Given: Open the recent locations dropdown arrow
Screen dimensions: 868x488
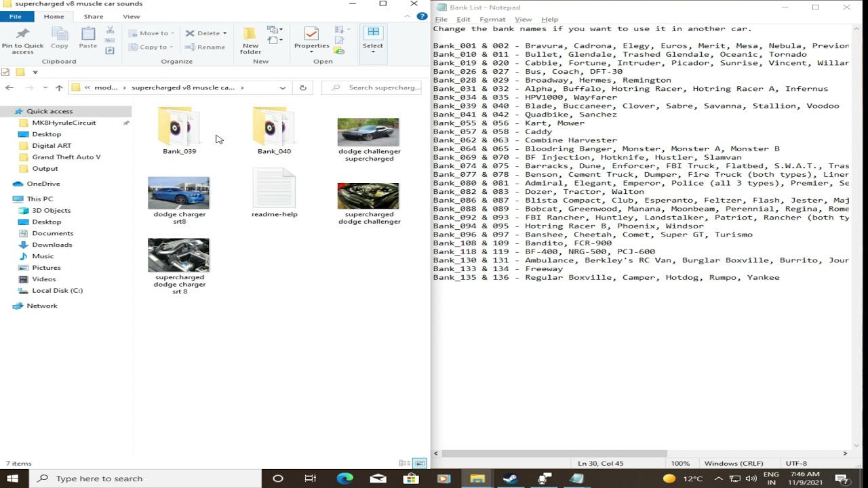Looking at the screenshot, I should (x=45, y=87).
